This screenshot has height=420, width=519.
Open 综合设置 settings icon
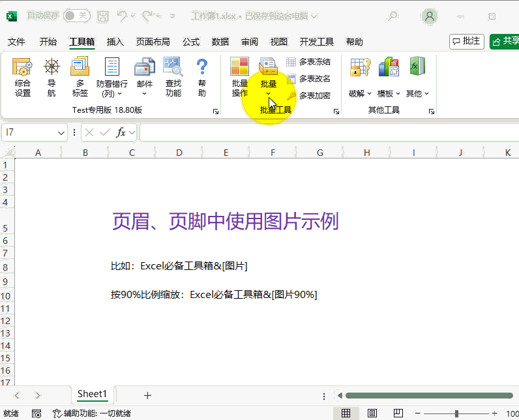click(x=23, y=77)
